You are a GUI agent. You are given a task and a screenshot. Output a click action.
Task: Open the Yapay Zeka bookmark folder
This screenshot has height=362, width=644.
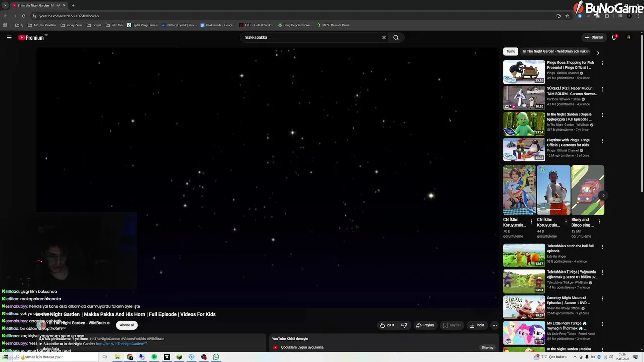click(71, 25)
